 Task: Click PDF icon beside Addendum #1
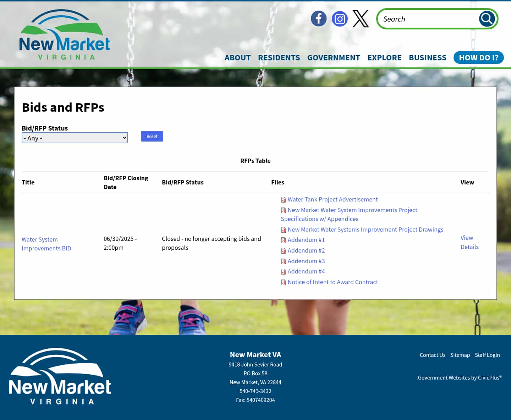point(284,240)
